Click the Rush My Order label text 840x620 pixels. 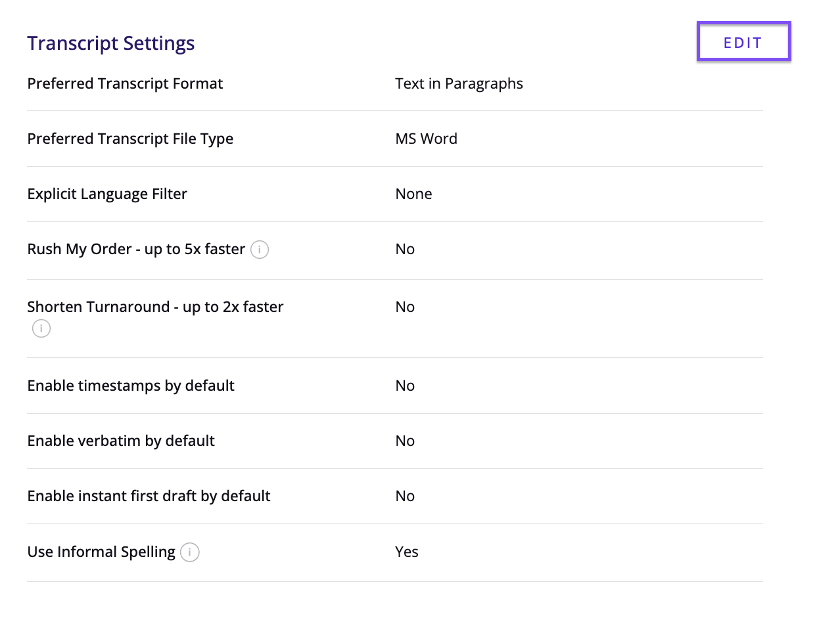(x=136, y=250)
